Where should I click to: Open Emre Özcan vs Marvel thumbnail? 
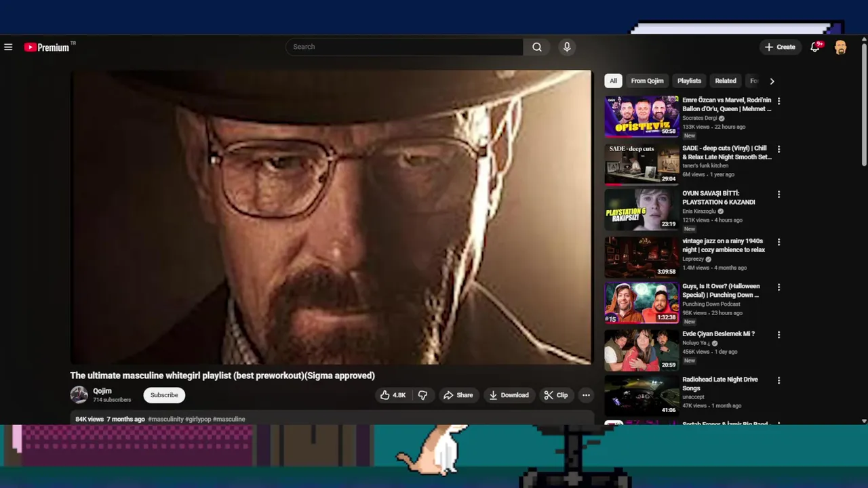click(642, 116)
